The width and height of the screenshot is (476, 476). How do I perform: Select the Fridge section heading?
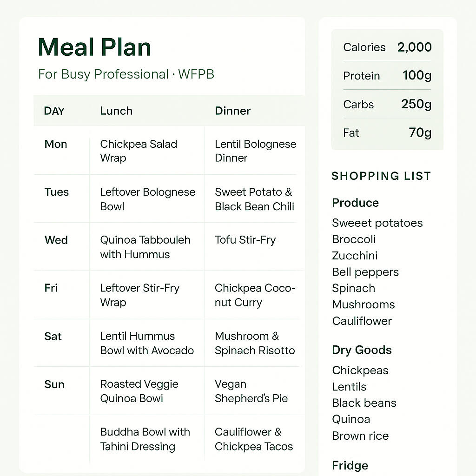pos(350,466)
